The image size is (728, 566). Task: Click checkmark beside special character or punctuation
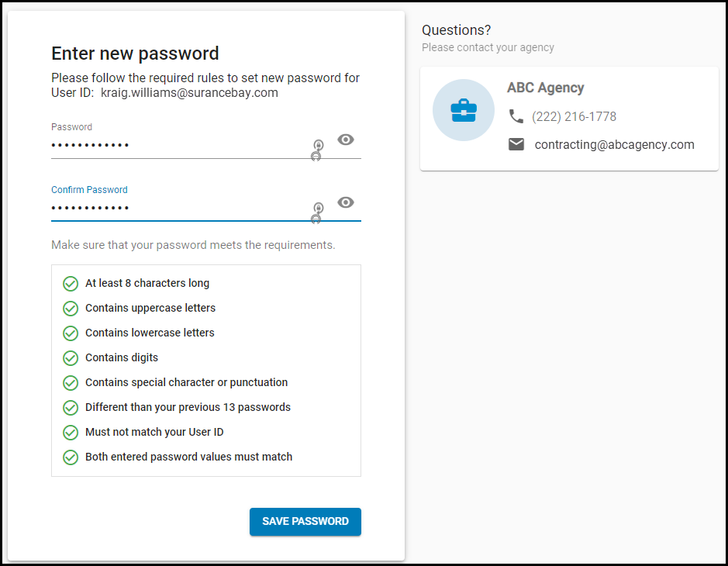[x=71, y=382]
